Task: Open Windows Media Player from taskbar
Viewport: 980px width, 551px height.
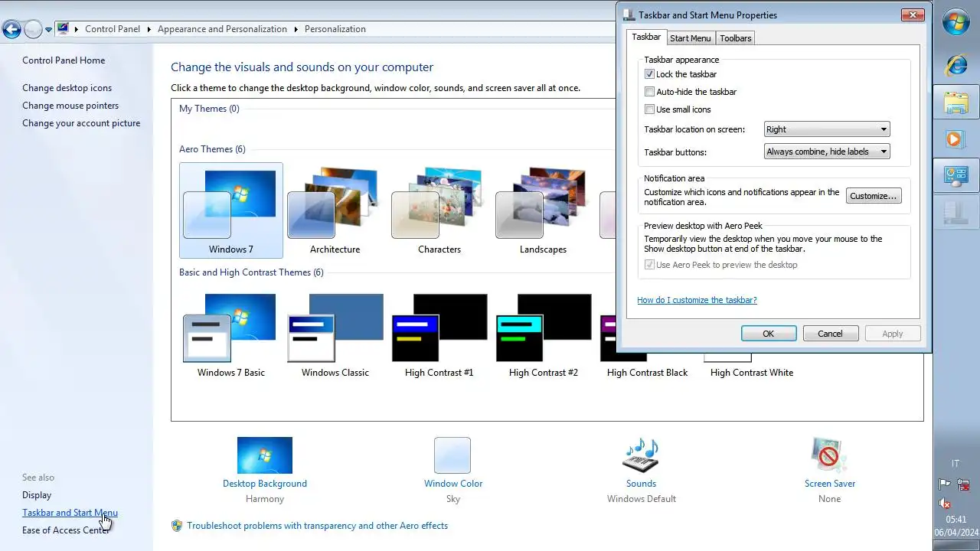Action: (956, 139)
